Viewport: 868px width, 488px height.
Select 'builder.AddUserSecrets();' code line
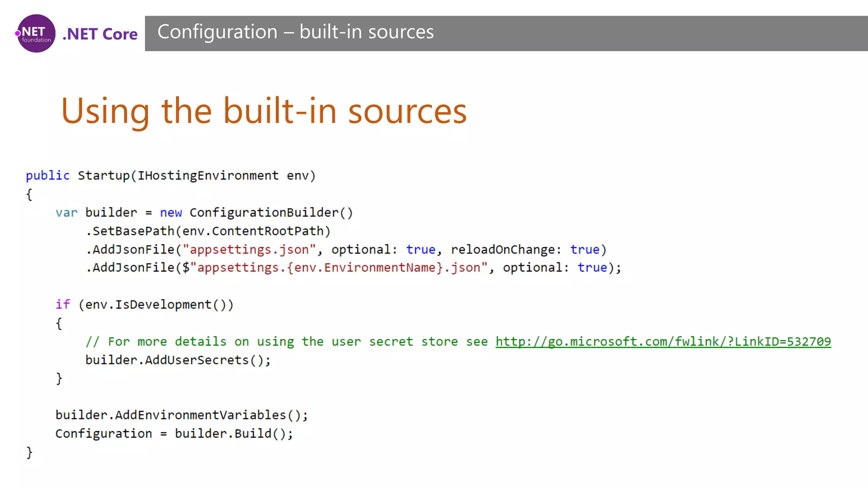pos(178,360)
